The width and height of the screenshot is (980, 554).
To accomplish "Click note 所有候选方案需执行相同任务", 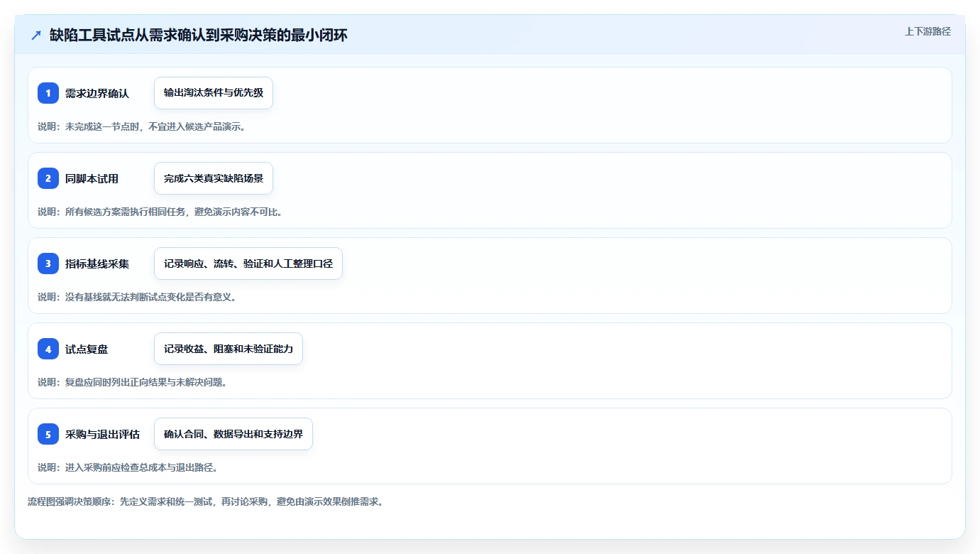I will (127, 212).
